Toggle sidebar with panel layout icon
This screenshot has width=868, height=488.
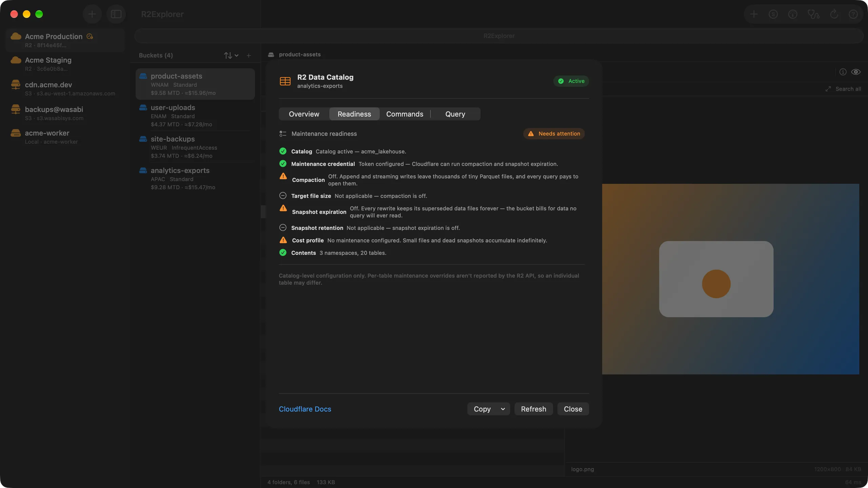[x=116, y=14]
